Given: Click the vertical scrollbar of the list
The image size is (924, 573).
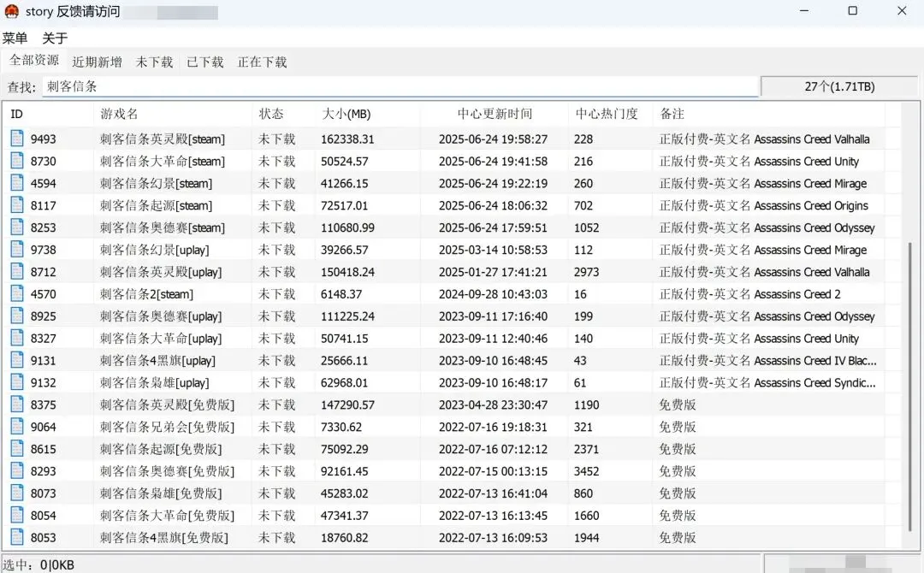Looking at the screenshot, I should [909, 386].
